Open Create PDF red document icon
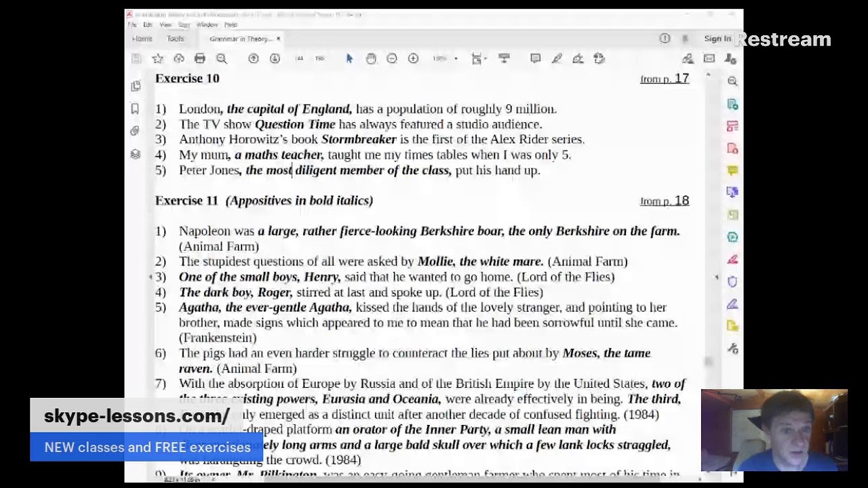Image resolution: width=868 pixels, height=488 pixels. tap(732, 148)
